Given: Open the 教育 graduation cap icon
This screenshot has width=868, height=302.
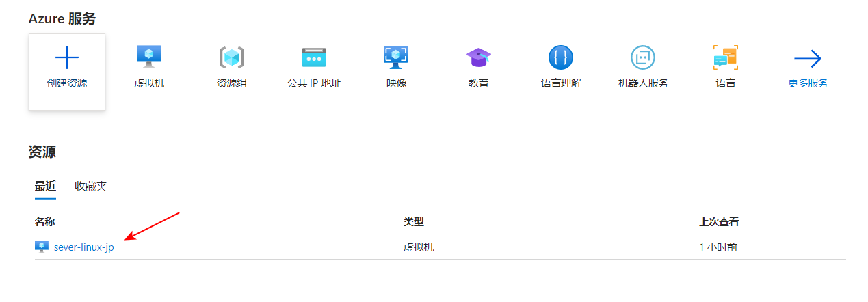Looking at the screenshot, I should (x=479, y=57).
